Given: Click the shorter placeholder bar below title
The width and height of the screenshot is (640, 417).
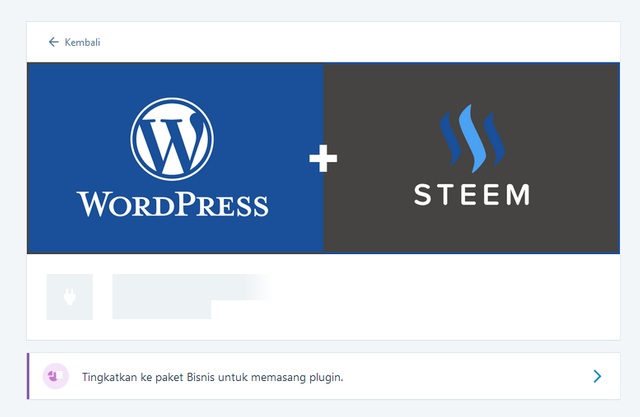Looking at the screenshot, I should pos(162,310).
